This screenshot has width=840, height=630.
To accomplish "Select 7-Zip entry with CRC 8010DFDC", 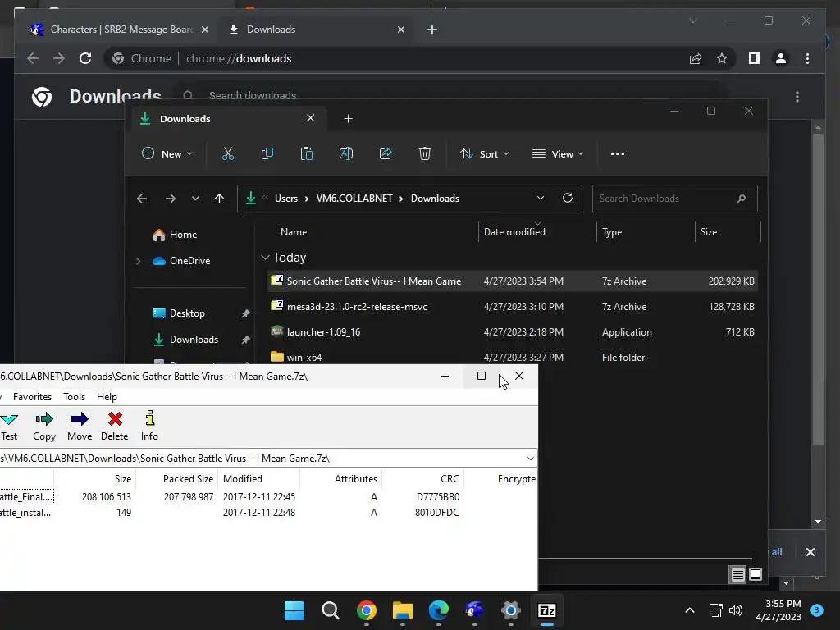I will point(268,512).
